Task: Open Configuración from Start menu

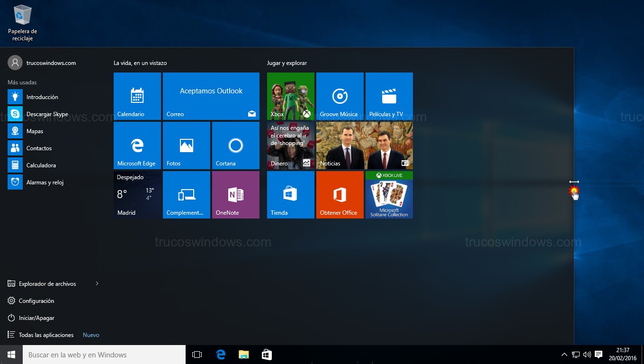Action: 36,301
